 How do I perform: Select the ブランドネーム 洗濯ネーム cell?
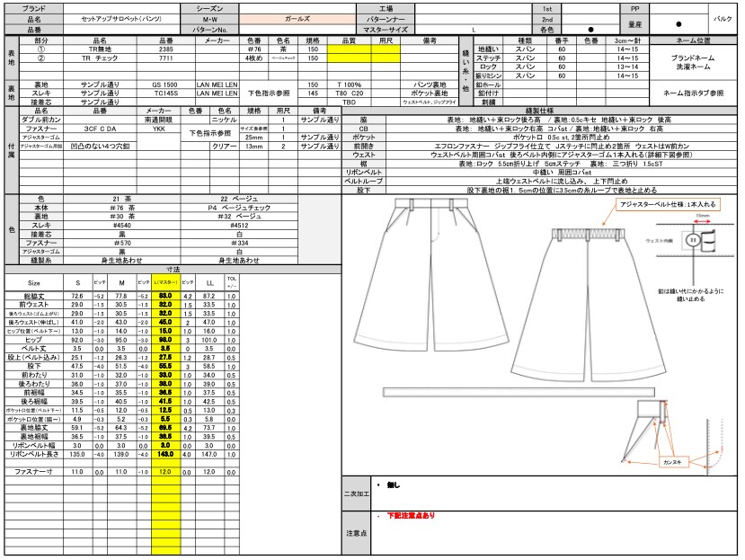[x=693, y=62]
